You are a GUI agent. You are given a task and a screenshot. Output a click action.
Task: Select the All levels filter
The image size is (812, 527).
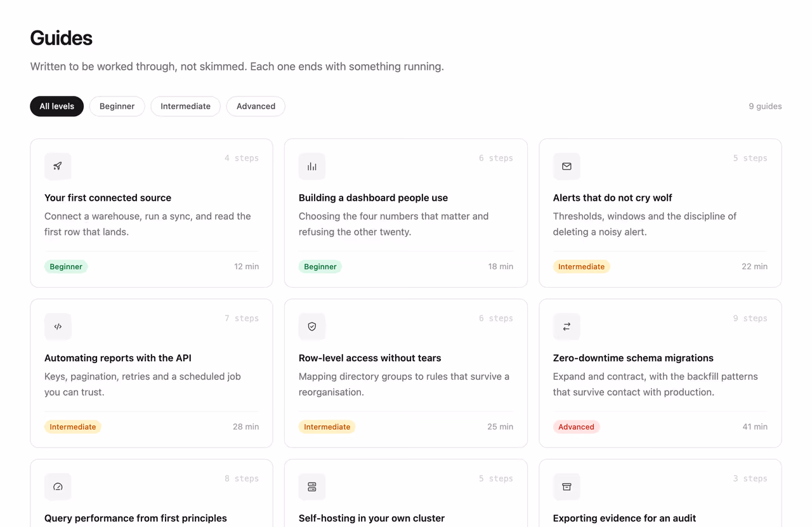(x=56, y=106)
